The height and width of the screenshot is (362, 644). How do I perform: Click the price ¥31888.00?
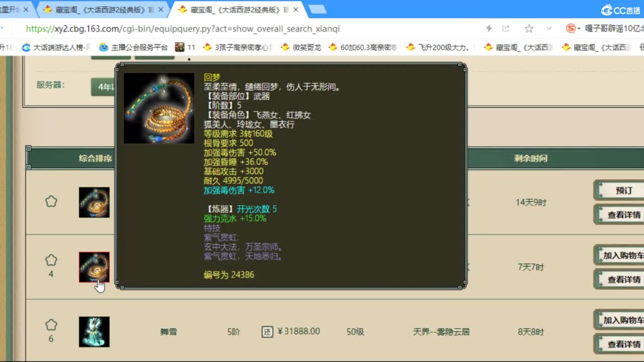pos(298,331)
